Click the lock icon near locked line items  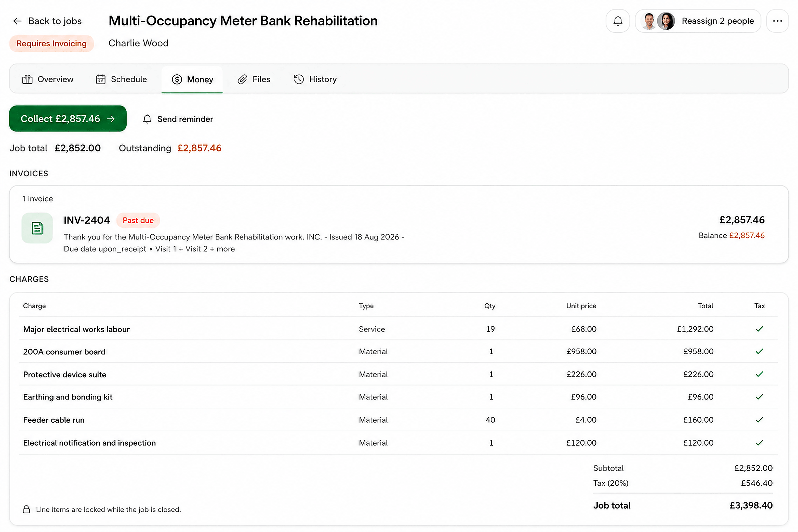tap(26, 509)
